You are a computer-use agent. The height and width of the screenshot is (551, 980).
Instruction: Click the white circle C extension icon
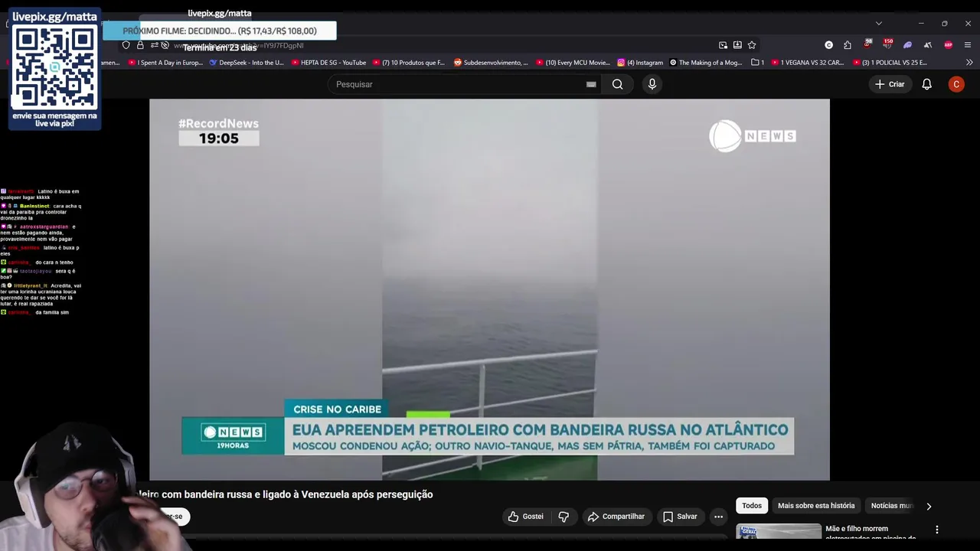(828, 45)
